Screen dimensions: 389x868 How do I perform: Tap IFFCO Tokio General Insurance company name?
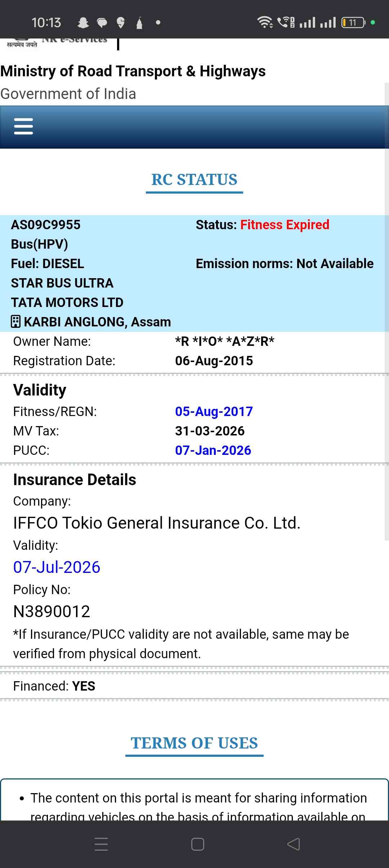point(157,523)
